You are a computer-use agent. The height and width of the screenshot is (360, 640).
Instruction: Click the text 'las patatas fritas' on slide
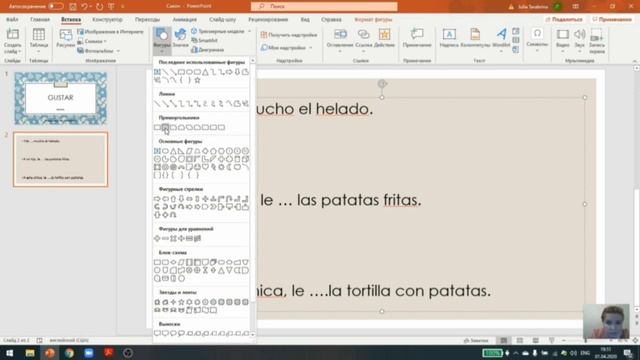(359, 200)
